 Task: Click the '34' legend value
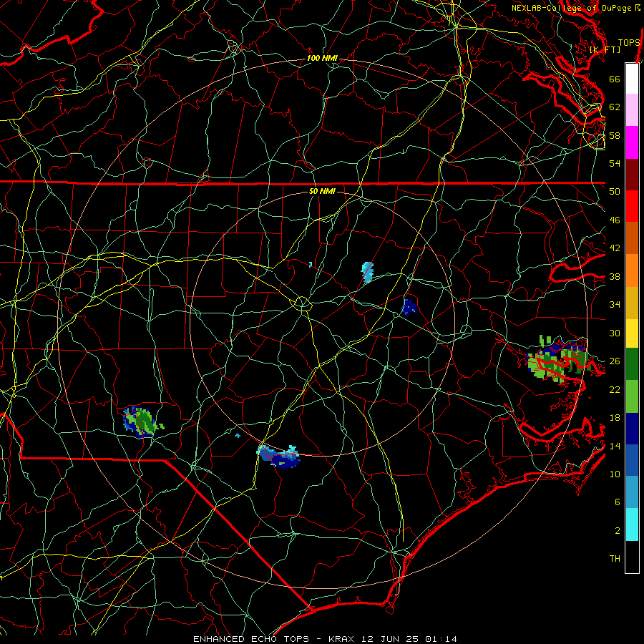click(615, 304)
